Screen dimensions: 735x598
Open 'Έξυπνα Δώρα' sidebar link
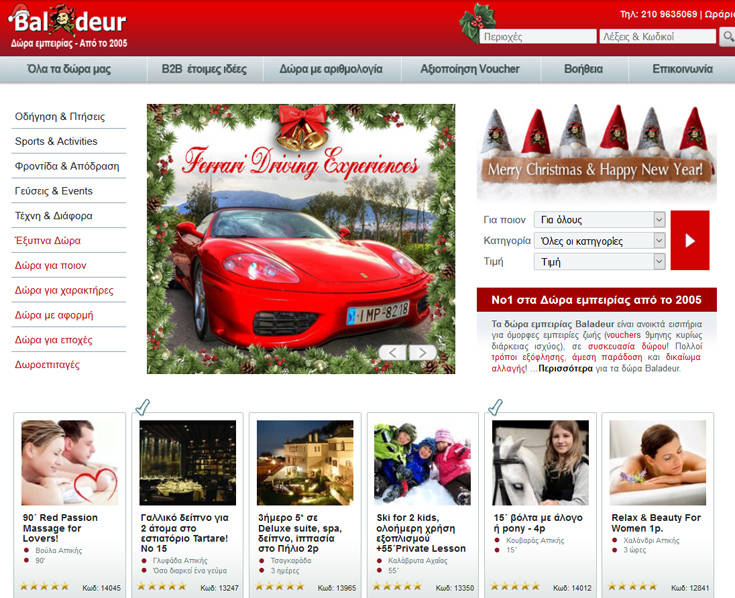48,240
